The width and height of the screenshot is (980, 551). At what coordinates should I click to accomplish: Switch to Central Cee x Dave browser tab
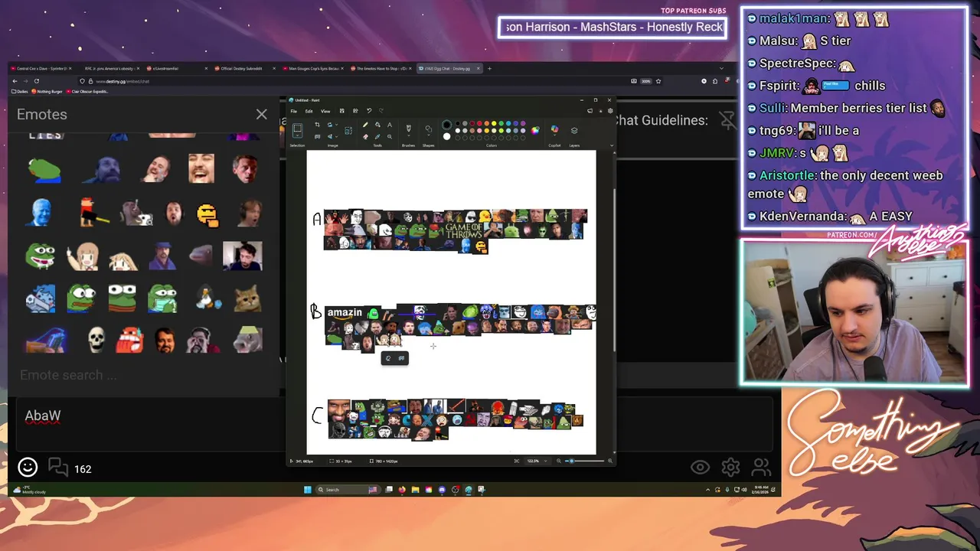coord(40,68)
